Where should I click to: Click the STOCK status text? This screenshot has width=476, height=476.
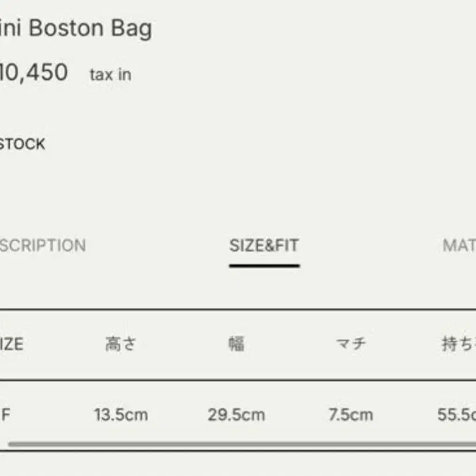(22, 144)
